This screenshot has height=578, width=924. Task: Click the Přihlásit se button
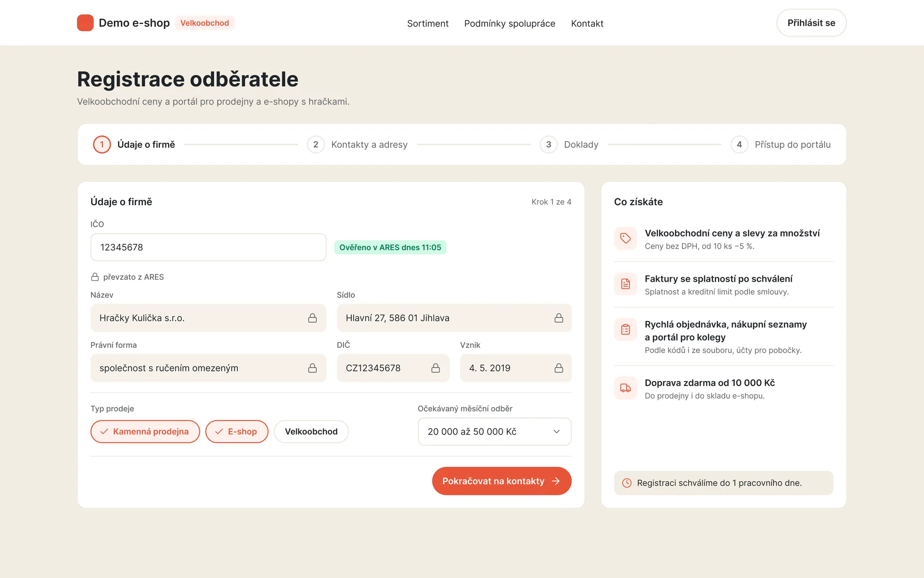click(811, 23)
